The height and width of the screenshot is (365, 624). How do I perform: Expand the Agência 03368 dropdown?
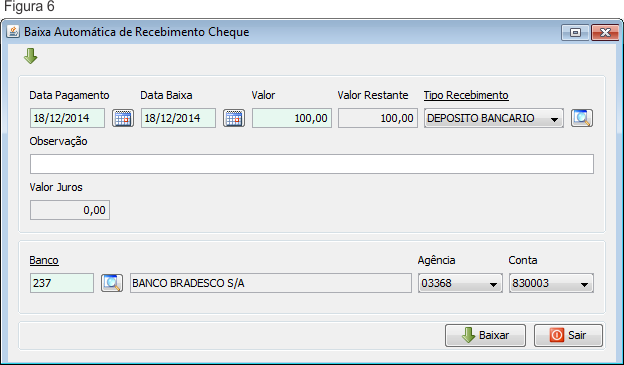[460, 283]
